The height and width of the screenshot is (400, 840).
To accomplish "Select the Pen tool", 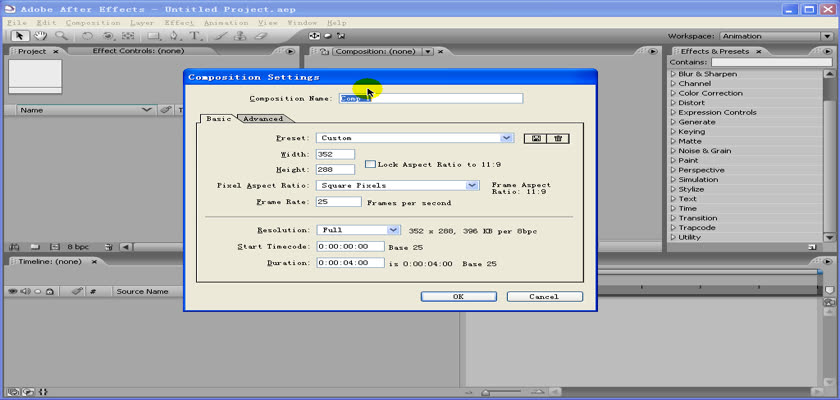I will (175, 36).
